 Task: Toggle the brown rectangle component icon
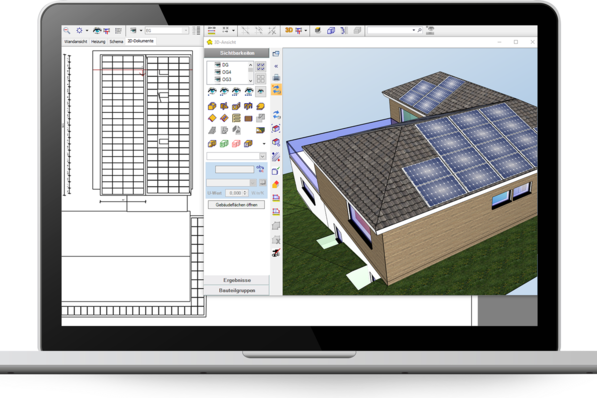click(248, 118)
